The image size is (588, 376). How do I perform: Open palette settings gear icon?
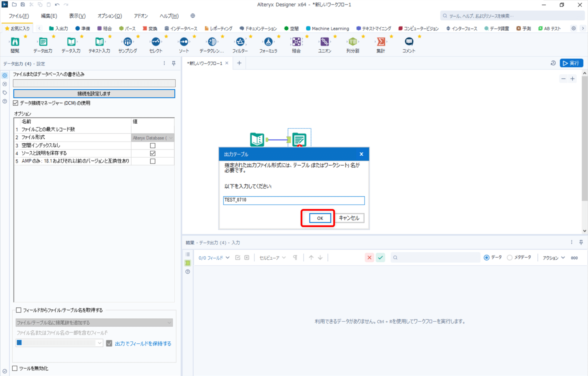click(x=574, y=28)
